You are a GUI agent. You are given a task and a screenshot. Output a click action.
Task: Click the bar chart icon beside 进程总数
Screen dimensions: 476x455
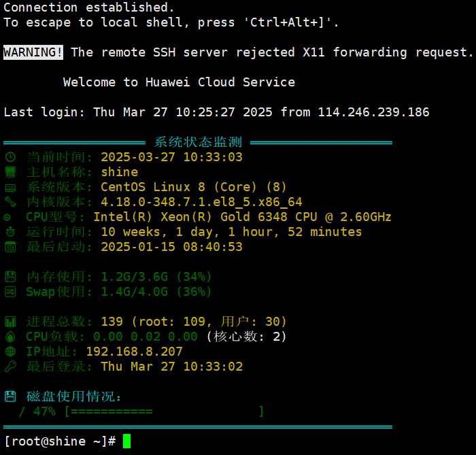click(10, 322)
